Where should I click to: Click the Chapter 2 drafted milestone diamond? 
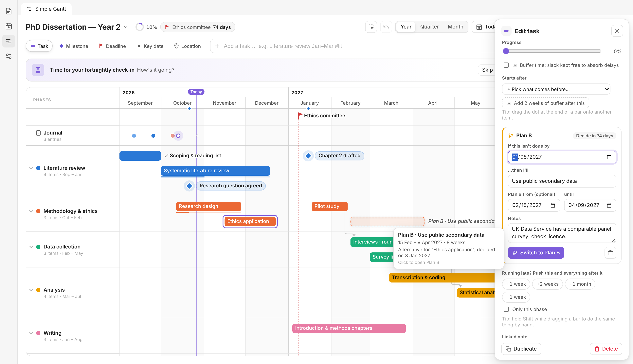(308, 156)
